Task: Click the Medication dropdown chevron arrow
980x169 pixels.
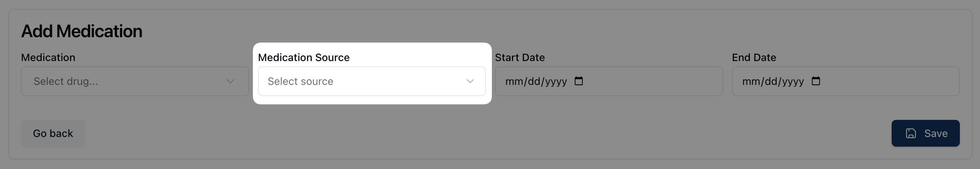Action: pos(230,81)
